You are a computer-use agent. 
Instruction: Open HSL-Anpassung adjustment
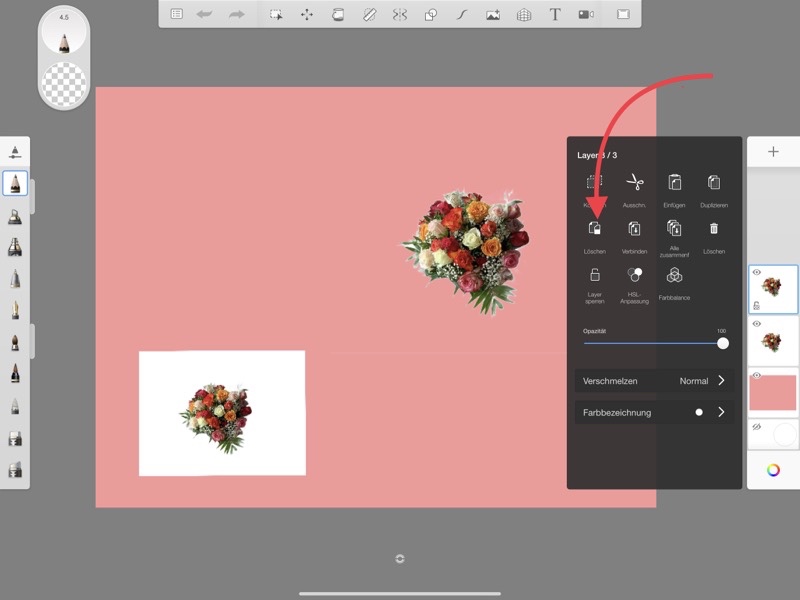pos(634,275)
